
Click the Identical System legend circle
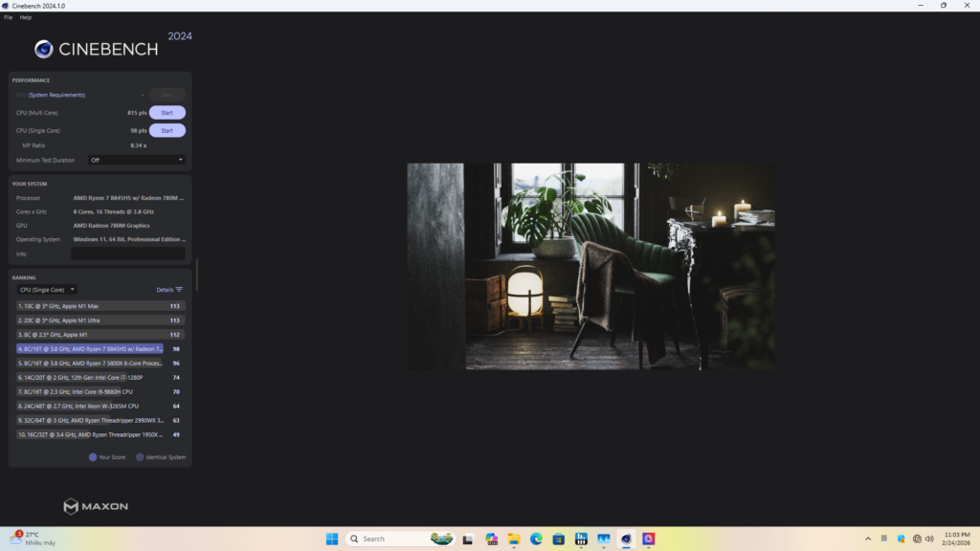(139, 457)
